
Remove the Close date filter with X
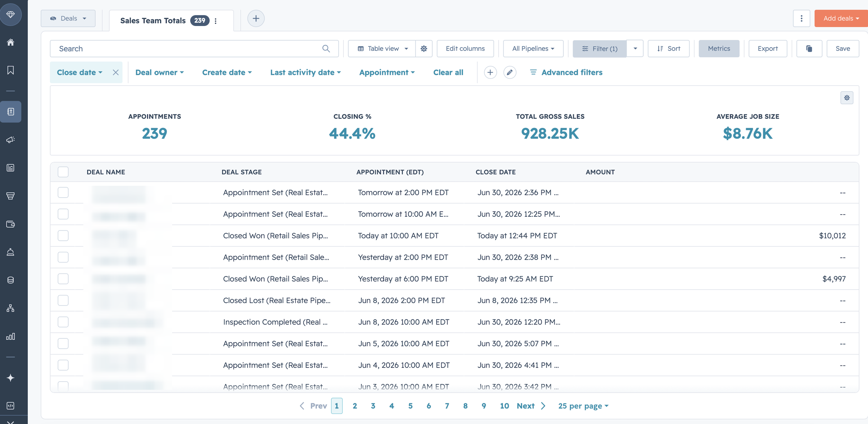[x=116, y=72]
